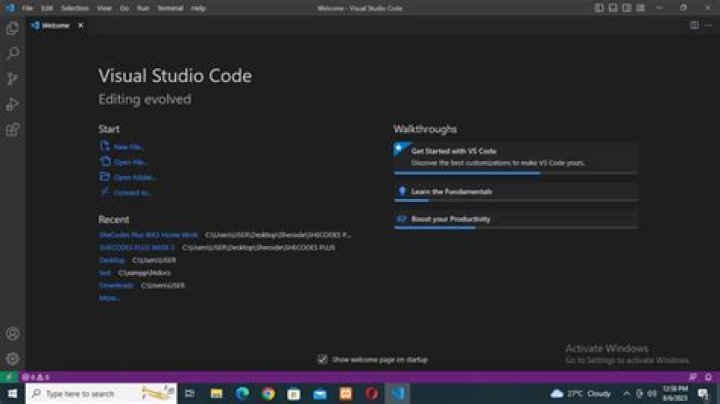Open the Manage gear icon
The height and width of the screenshot is (404, 720).
coord(12,358)
